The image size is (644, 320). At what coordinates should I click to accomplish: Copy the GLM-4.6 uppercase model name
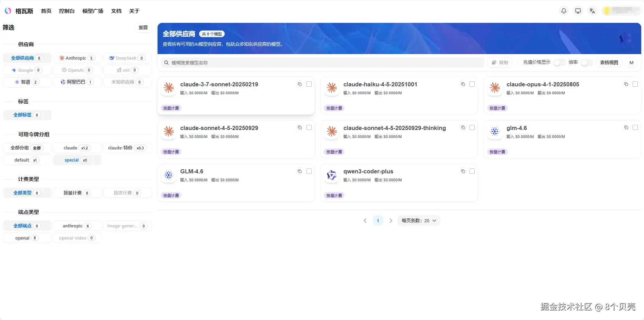300,171
